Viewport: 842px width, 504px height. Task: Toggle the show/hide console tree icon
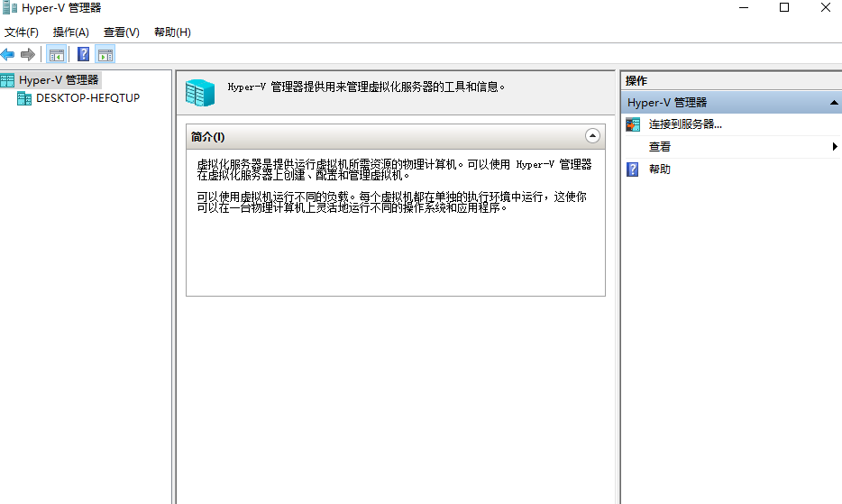tap(57, 54)
